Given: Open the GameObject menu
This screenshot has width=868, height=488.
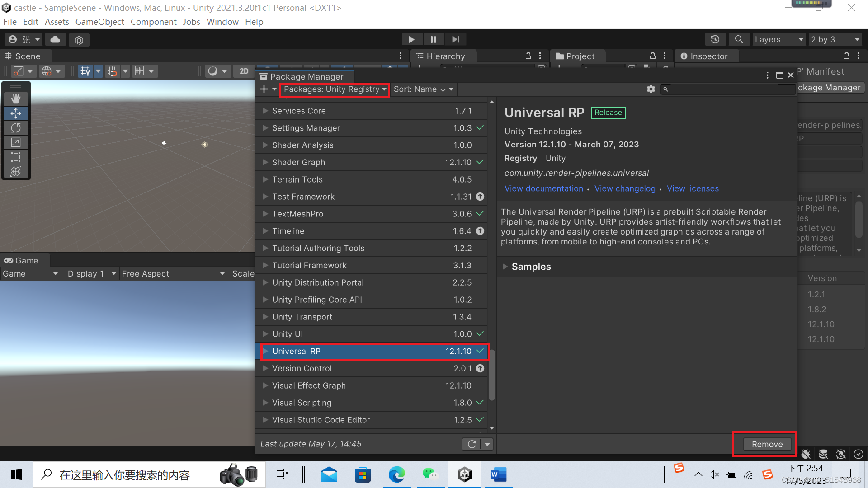Looking at the screenshot, I should point(99,22).
